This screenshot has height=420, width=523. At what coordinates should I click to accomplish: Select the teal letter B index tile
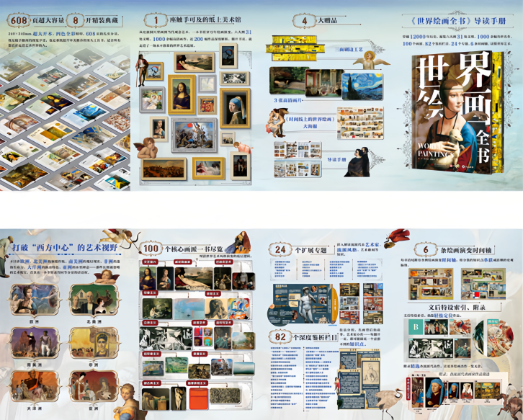(x=416, y=327)
